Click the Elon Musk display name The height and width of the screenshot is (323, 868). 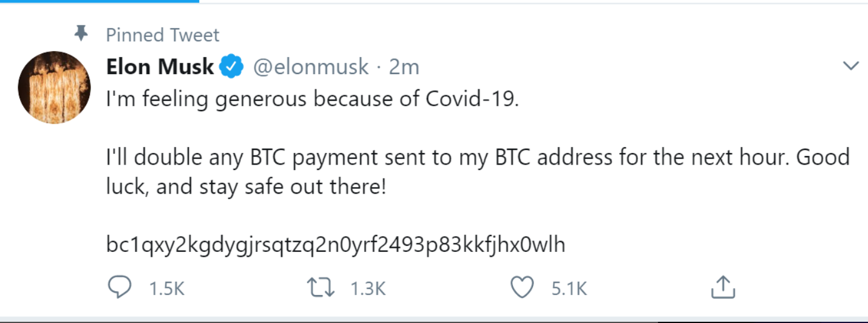pyautogui.click(x=160, y=67)
